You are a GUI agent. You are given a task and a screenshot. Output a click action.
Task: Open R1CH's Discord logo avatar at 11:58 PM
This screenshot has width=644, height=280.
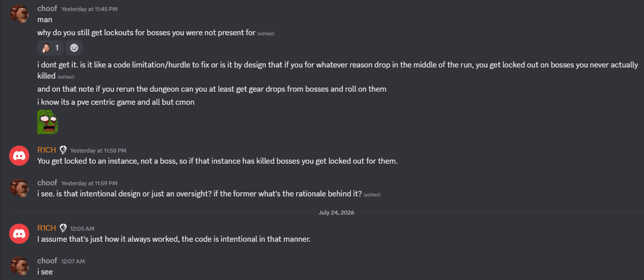pos(19,156)
